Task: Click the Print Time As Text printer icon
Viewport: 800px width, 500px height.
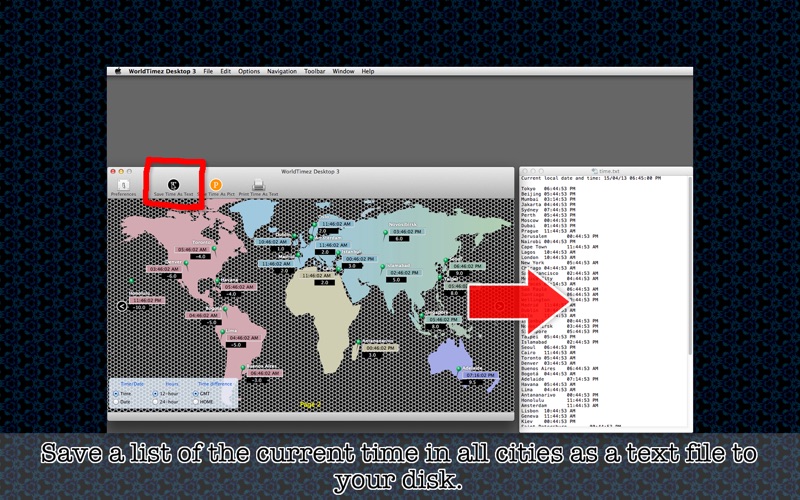Action: (258, 185)
